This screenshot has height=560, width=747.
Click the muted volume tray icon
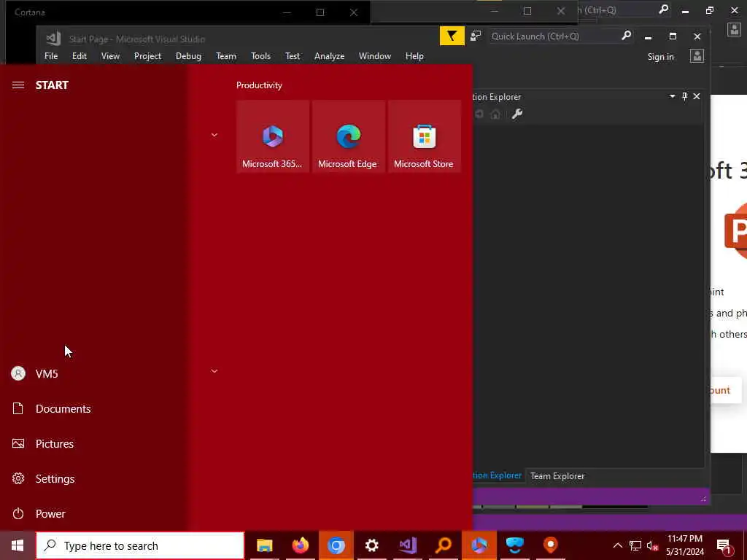pos(652,545)
